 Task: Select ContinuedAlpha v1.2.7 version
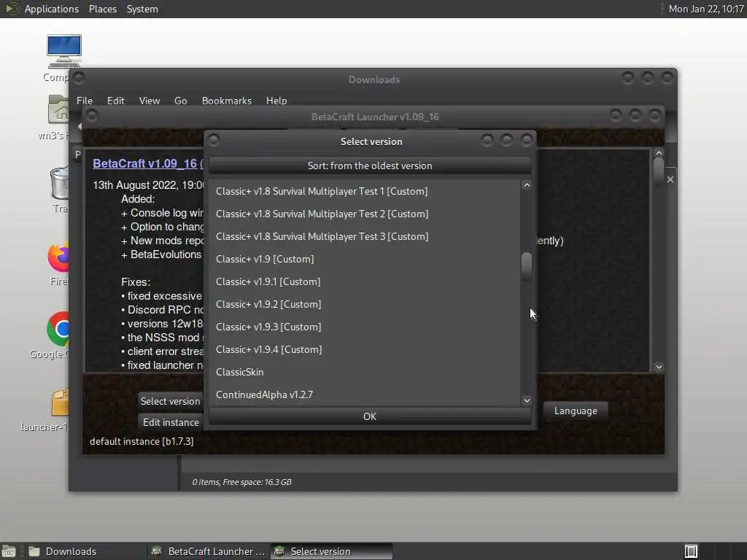[365, 394]
